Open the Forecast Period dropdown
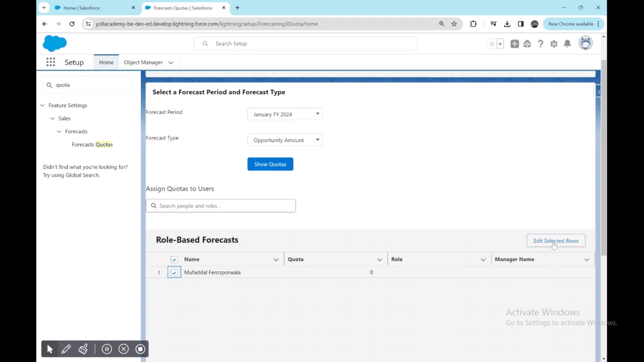The width and height of the screenshot is (644, 362). [285, 114]
